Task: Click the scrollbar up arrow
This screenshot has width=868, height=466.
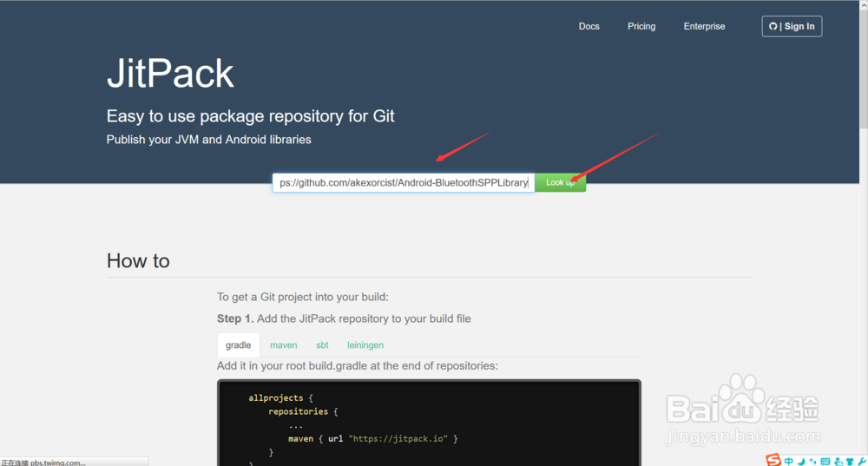Action: click(x=864, y=4)
